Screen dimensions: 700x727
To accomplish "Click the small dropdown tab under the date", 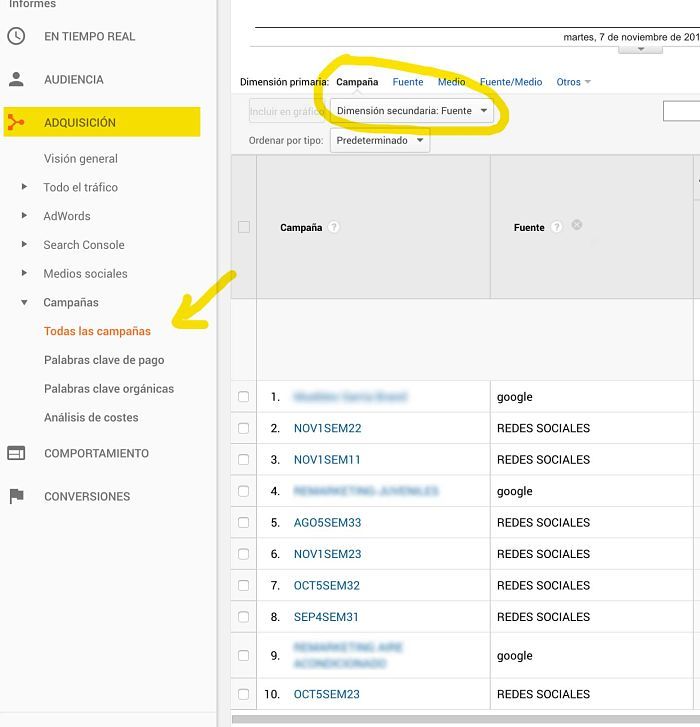I will point(640,50).
